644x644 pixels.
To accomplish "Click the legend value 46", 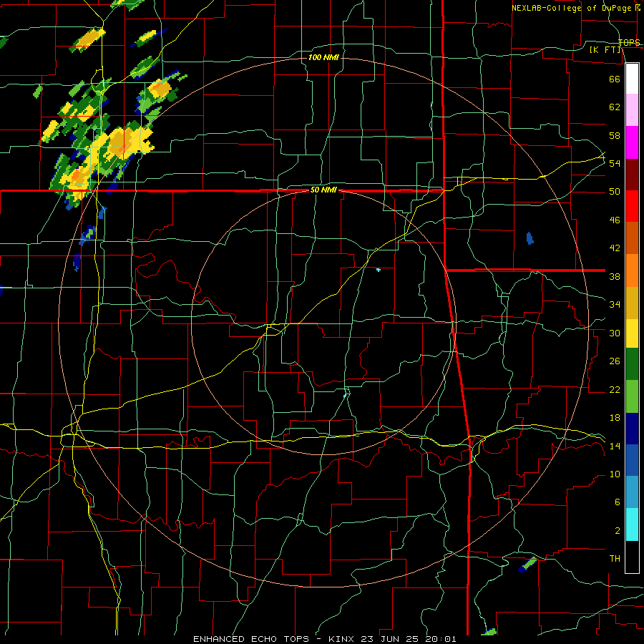I will 615,220.
